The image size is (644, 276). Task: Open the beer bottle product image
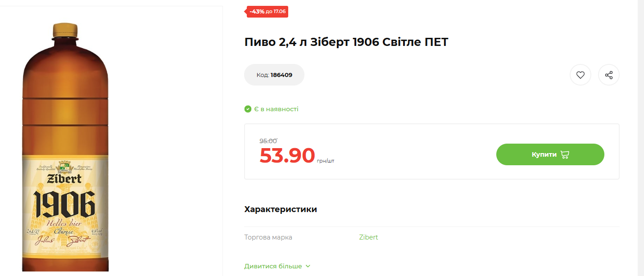[x=66, y=147]
